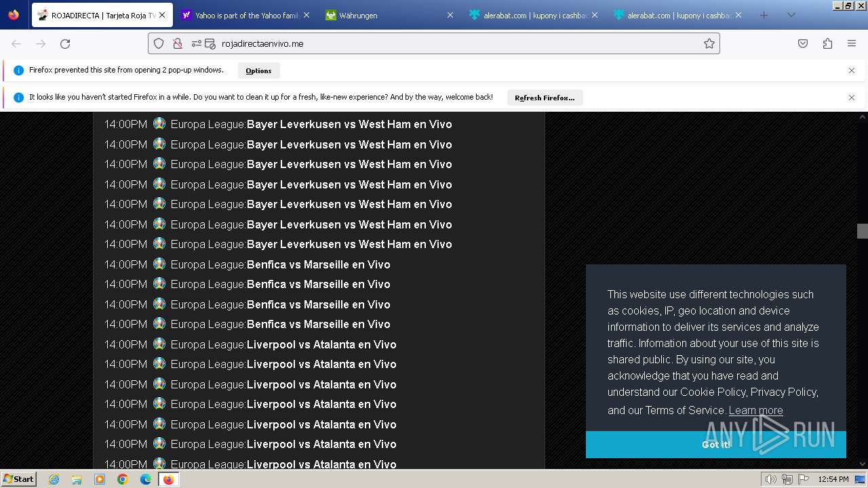Click the page vertical scrollbar thumb
Image resolution: width=868 pixels, height=488 pixels.
coord(863,231)
